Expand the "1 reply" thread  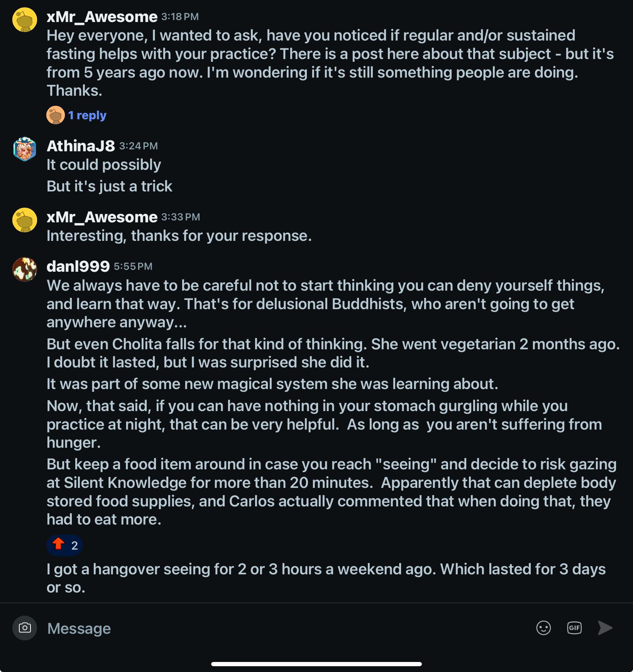point(87,115)
